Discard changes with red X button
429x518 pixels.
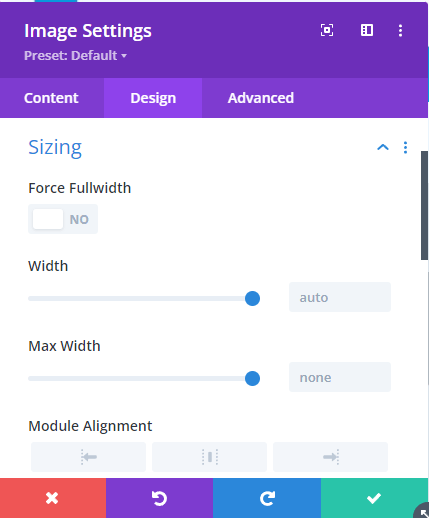[x=53, y=498]
